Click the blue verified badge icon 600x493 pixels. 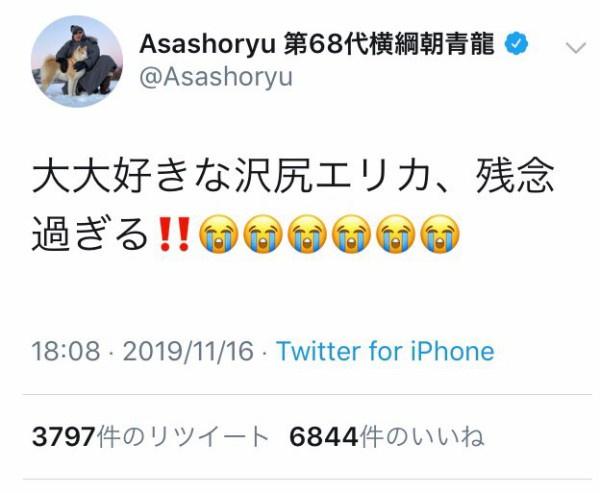coord(516,43)
